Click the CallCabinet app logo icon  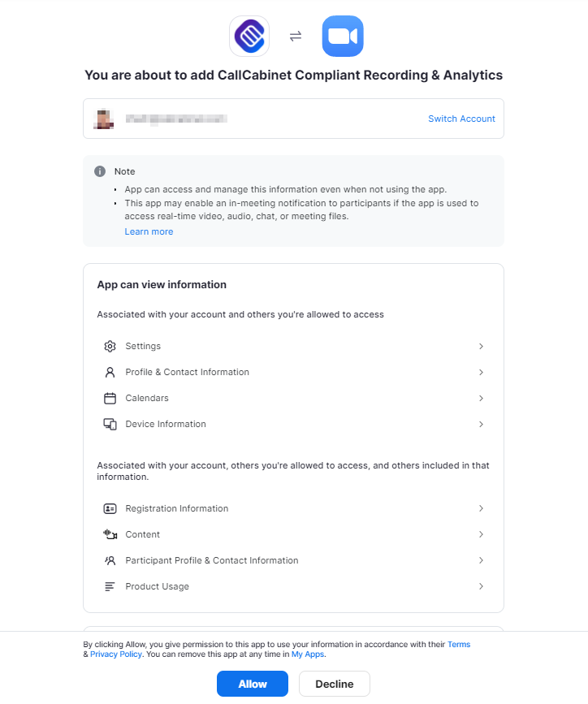pos(249,37)
